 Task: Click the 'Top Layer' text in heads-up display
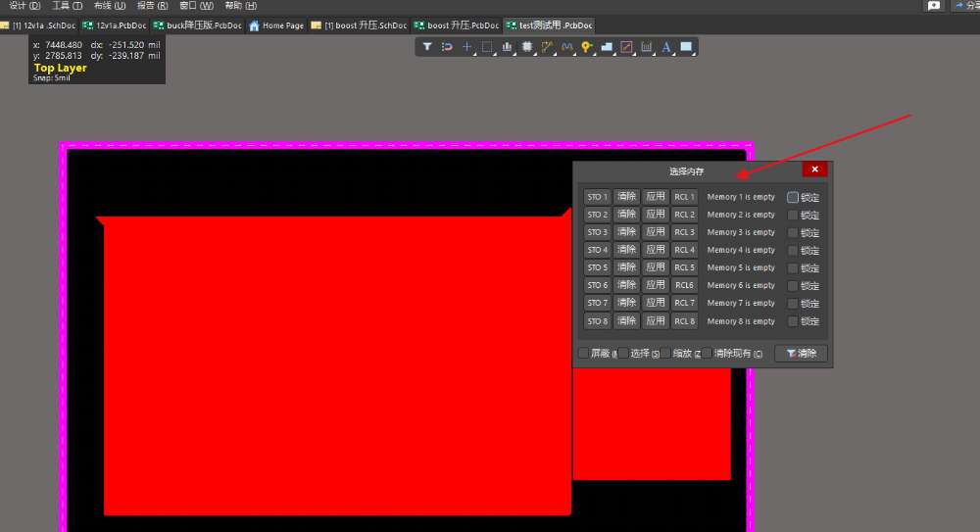click(x=60, y=68)
